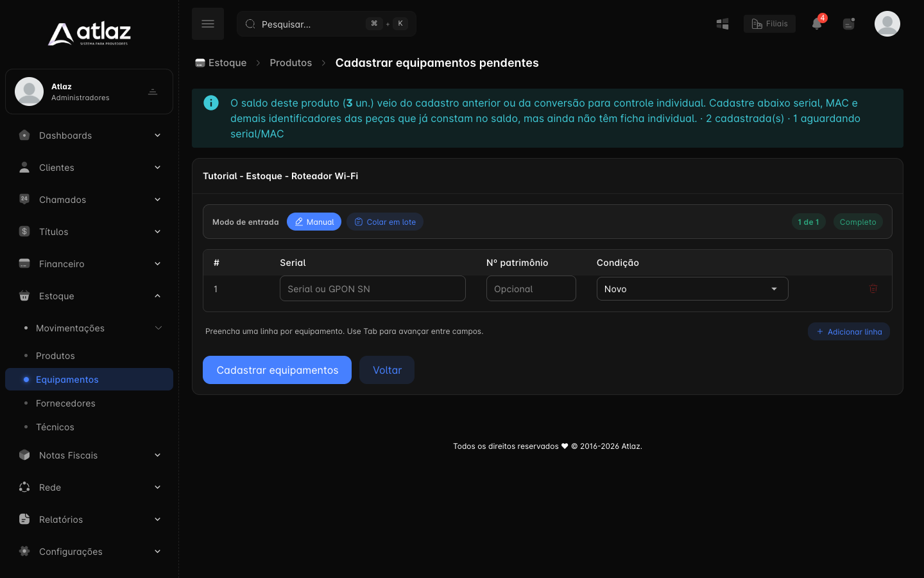The image size is (924, 578).
Task: Click the Pesquisar search box
Action: [x=327, y=24]
